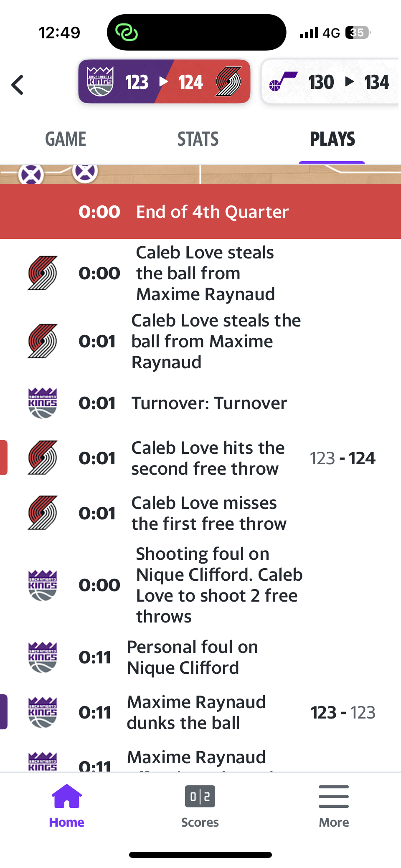401x868 pixels.
Task: Tap Blazers logo beside second free throw play
Action: pyautogui.click(x=43, y=458)
